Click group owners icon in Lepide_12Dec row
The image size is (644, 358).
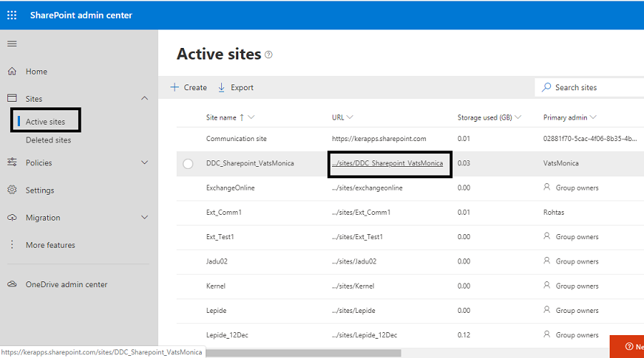(x=547, y=334)
